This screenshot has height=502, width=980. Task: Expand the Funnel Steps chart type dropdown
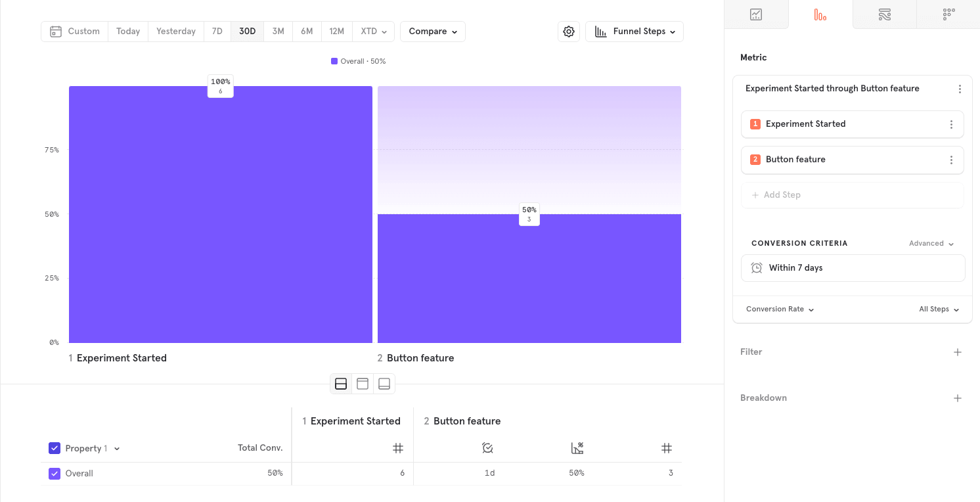(635, 32)
